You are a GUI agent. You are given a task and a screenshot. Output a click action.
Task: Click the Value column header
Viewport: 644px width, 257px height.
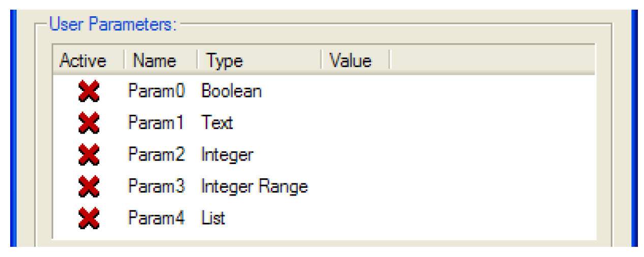click(x=351, y=61)
